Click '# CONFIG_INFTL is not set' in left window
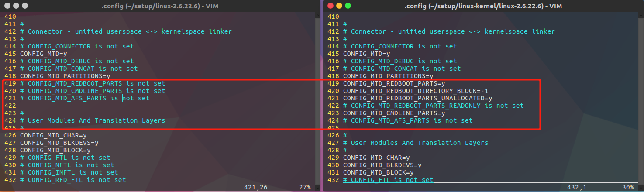The image size is (644, 192). (69, 172)
